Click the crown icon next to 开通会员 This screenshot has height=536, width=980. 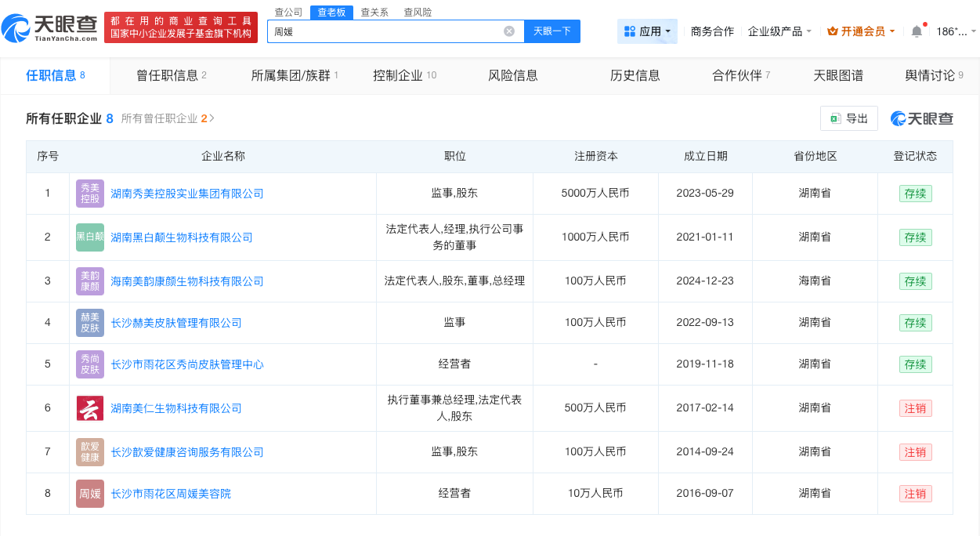coord(831,31)
